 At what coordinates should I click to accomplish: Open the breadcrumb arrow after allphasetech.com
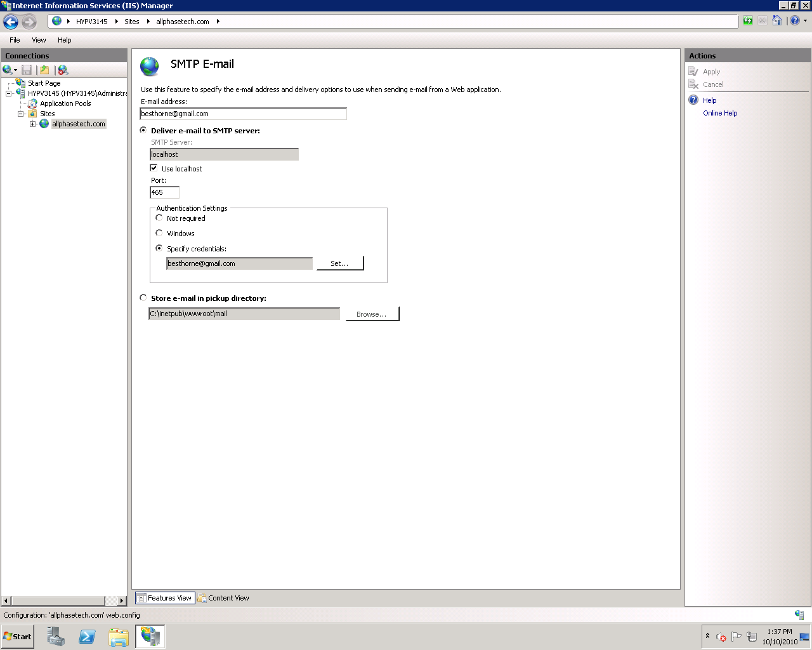(218, 22)
